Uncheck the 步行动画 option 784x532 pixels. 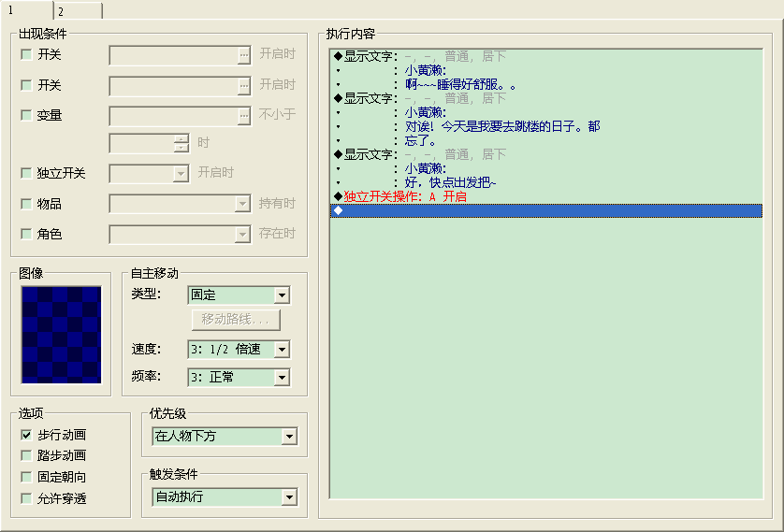pyautogui.click(x=26, y=435)
